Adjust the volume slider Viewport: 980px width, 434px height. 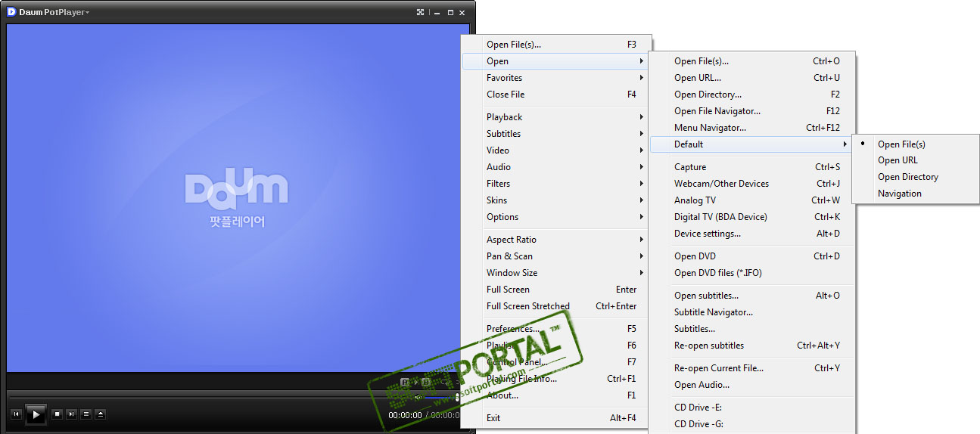(441, 397)
